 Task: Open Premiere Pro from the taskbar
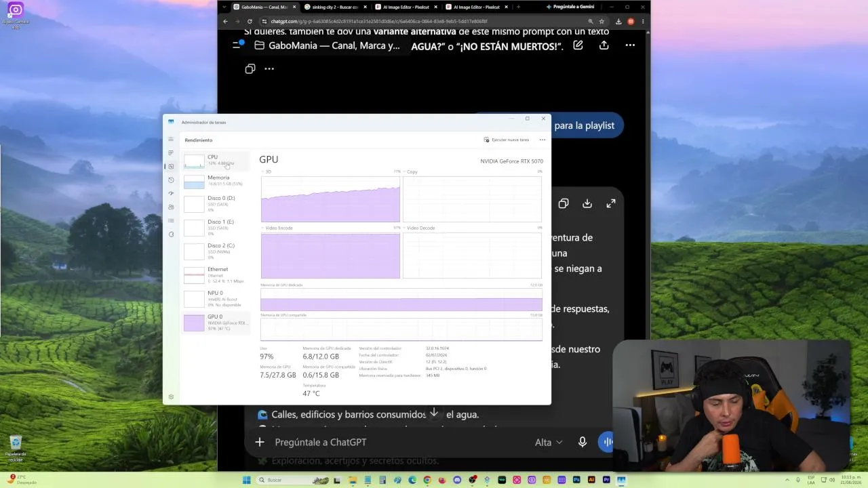[x=606, y=480]
